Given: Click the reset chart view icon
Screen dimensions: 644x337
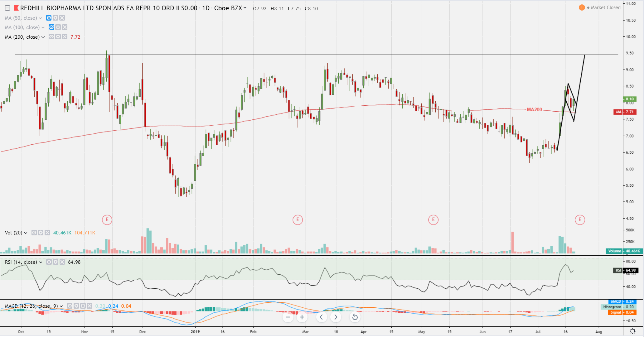Looking at the screenshot, I should coord(355,317).
